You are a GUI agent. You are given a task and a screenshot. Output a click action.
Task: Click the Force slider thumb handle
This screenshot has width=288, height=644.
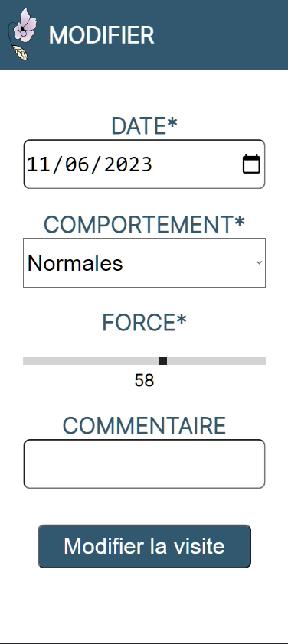coord(163,361)
